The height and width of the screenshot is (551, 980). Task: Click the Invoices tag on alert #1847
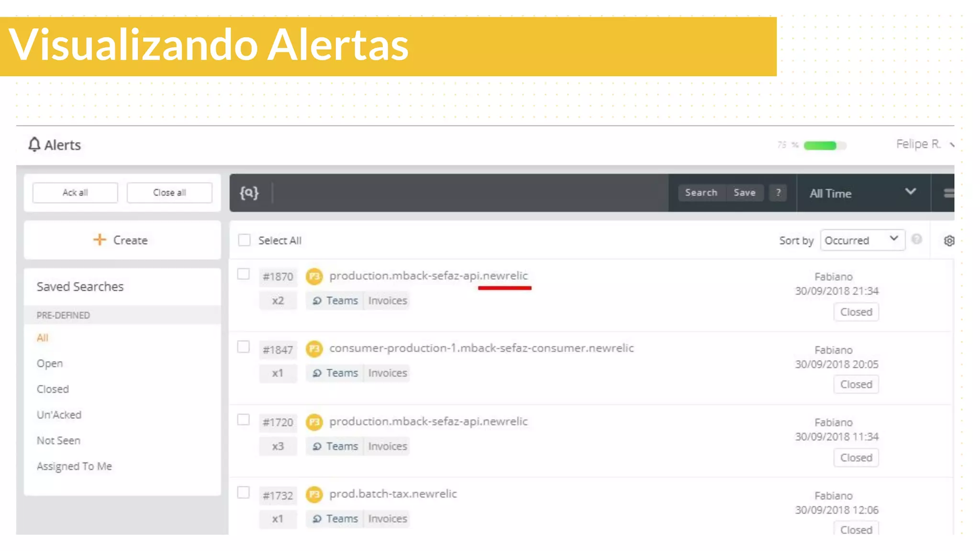(x=388, y=373)
